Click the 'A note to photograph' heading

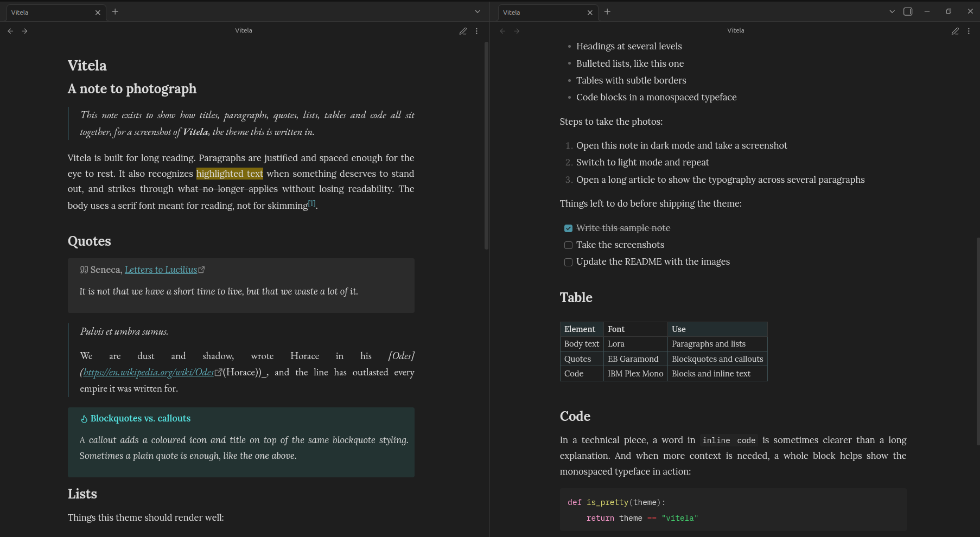tap(132, 89)
